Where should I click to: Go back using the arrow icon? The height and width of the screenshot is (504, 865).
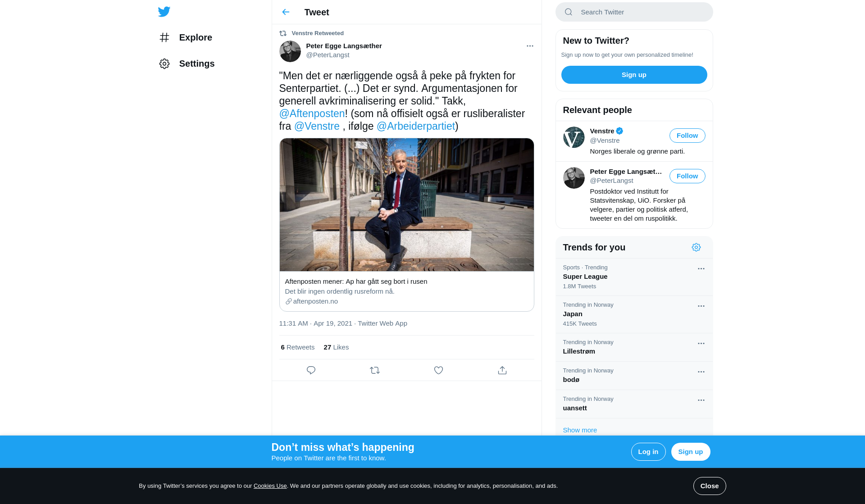point(286,12)
